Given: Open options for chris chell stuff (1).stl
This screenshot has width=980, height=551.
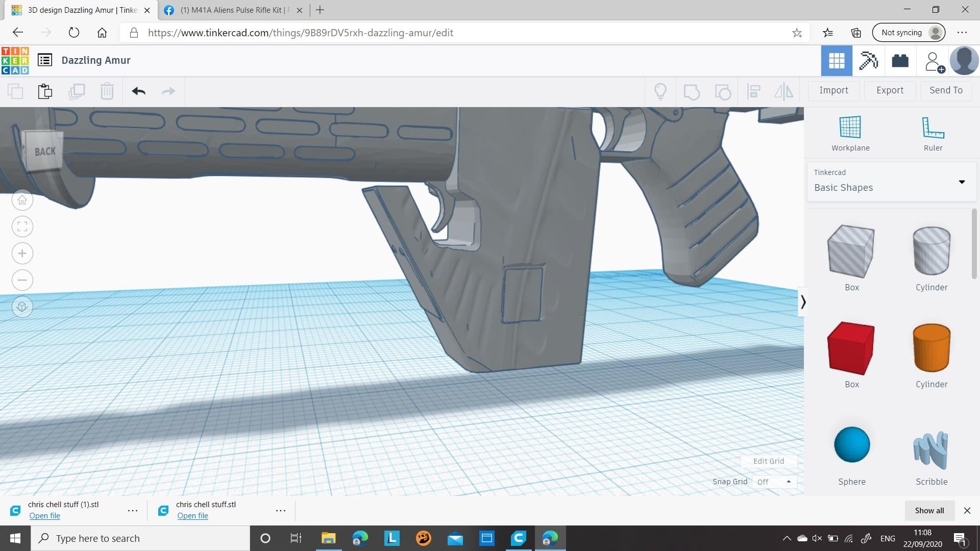Looking at the screenshot, I should (x=133, y=510).
